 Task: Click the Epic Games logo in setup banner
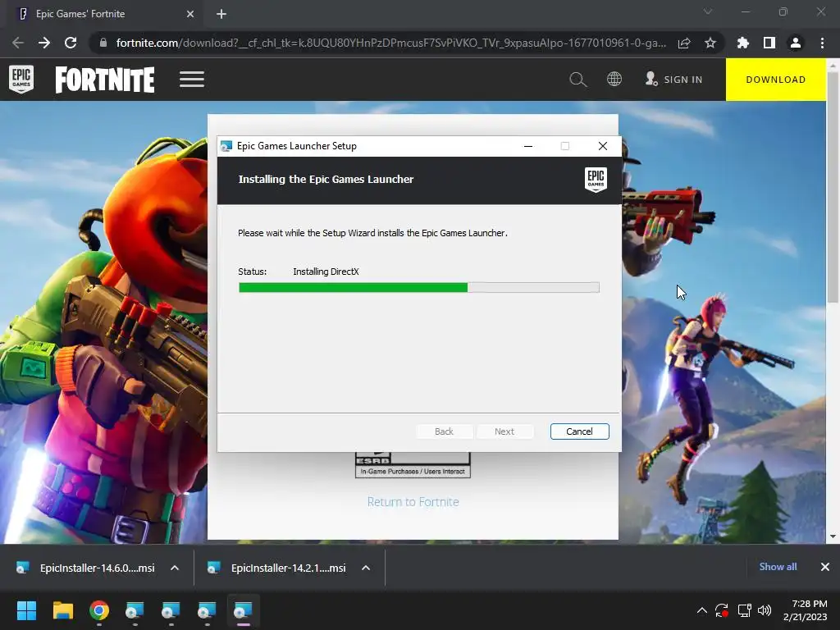(596, 180)
